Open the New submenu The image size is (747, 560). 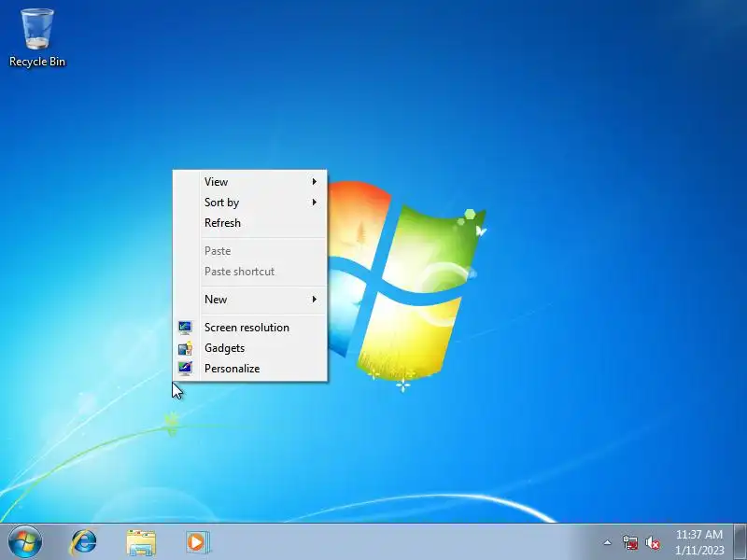[249, 299]
